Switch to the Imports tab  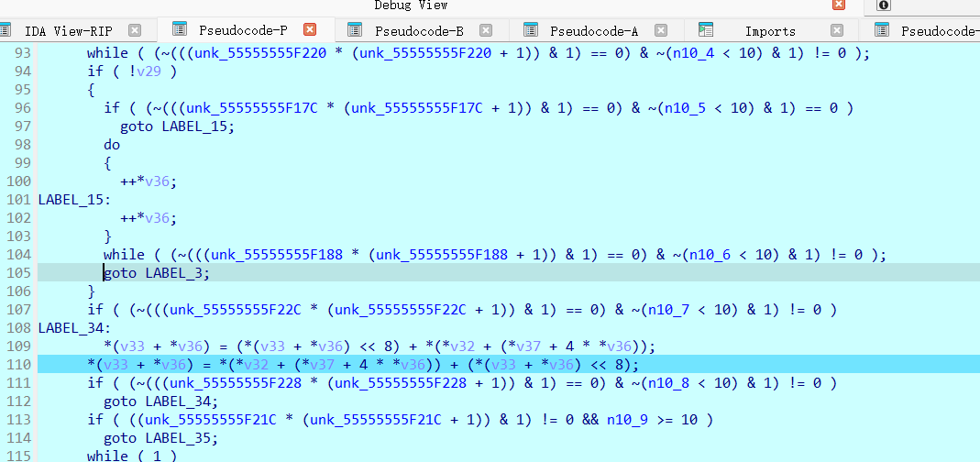[770, 30]
